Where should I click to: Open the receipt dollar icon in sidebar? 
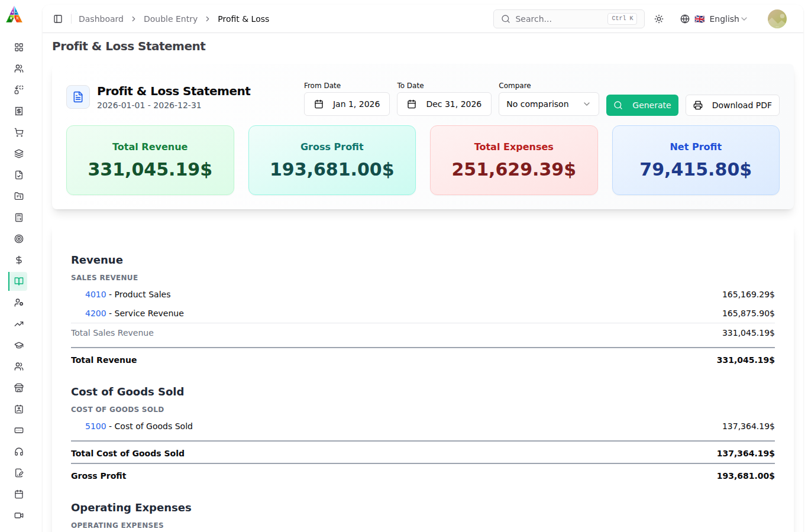pyautogui.click(x=19, y=111)
